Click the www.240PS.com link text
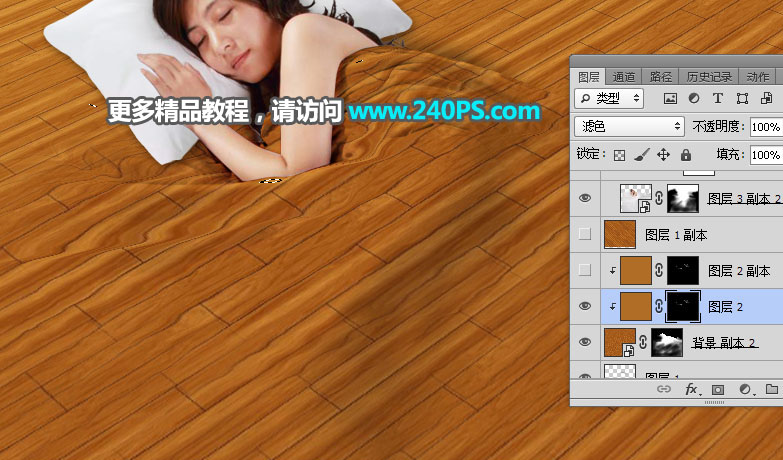Image resolution: width=783 pixels, height=460 pixels. (x=444, y=111)
